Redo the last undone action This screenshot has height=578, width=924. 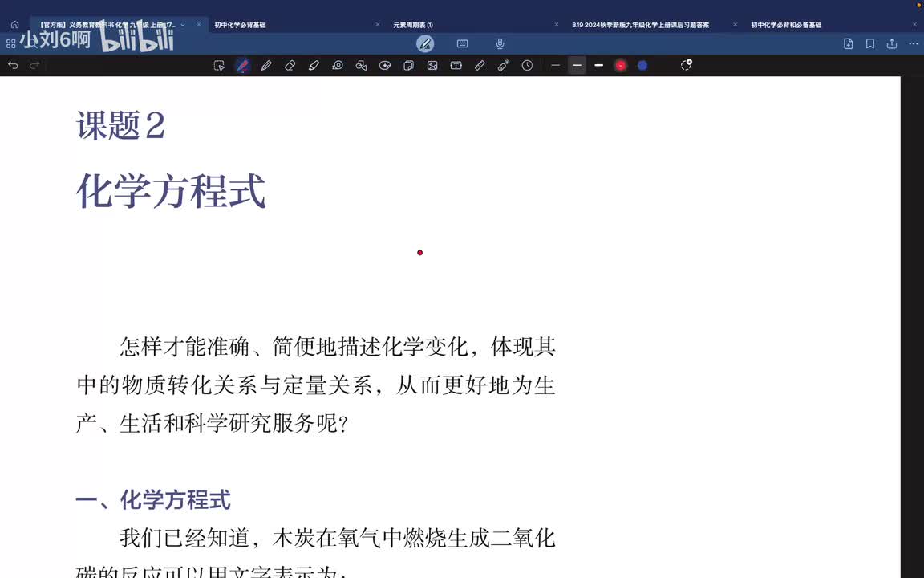point(34,66)
